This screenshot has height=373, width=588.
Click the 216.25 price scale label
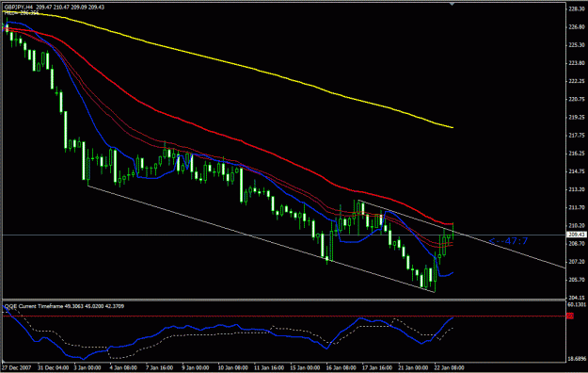[x=577, y=154]
